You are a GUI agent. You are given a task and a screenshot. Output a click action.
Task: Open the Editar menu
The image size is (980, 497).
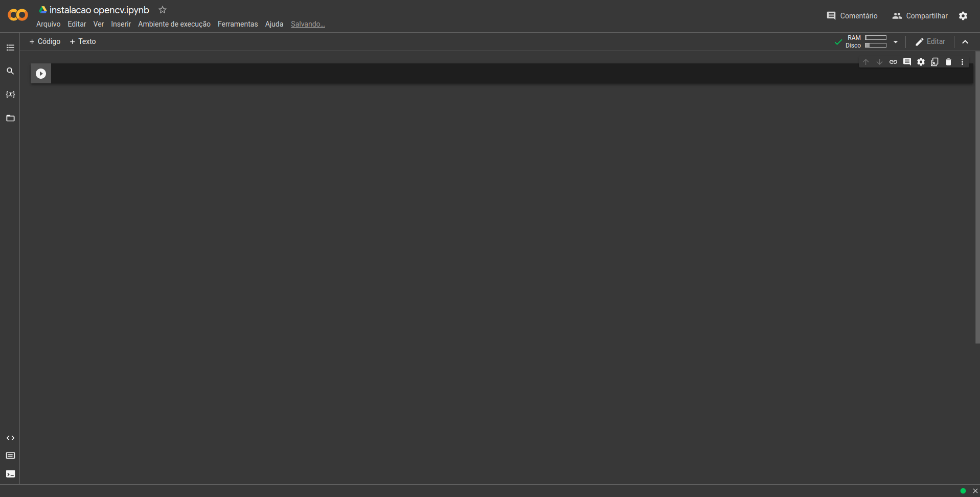77,24
